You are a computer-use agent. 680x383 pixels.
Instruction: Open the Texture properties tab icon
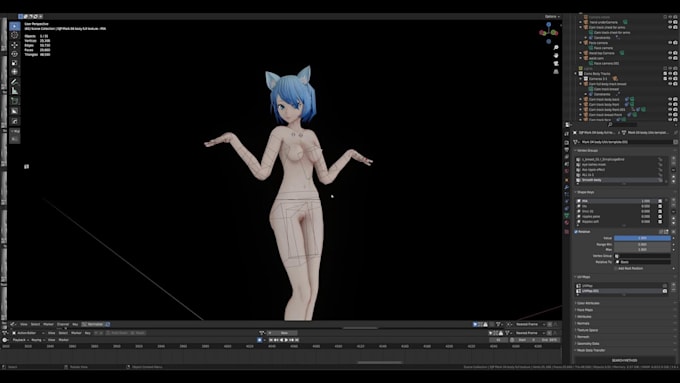567,232
